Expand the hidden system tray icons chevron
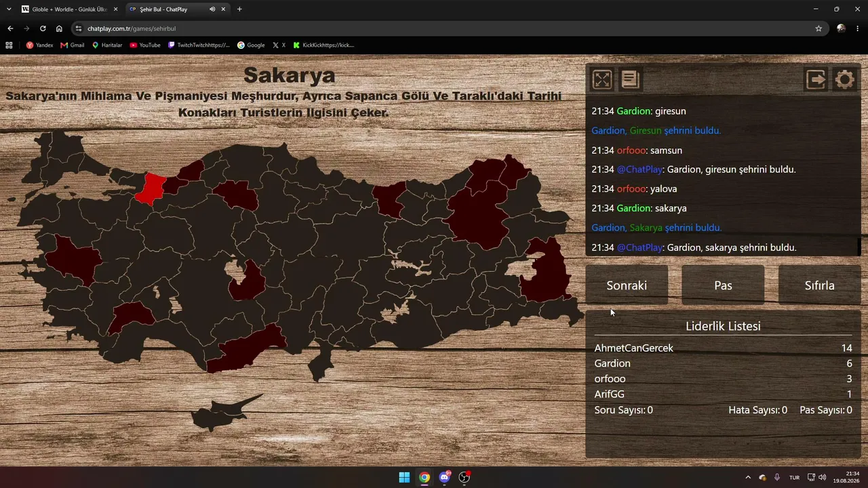868x488 pixels. point(748,477)
